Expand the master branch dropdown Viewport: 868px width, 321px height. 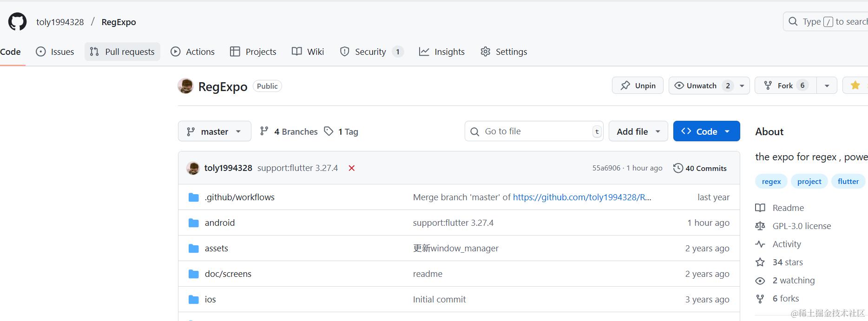coord(214,131)
